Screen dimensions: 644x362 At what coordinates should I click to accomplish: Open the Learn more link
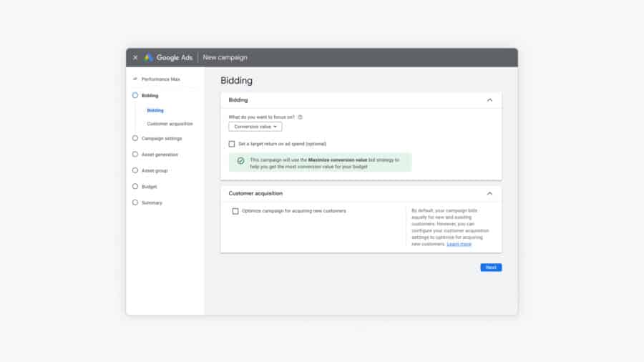(x=459, y=244)
